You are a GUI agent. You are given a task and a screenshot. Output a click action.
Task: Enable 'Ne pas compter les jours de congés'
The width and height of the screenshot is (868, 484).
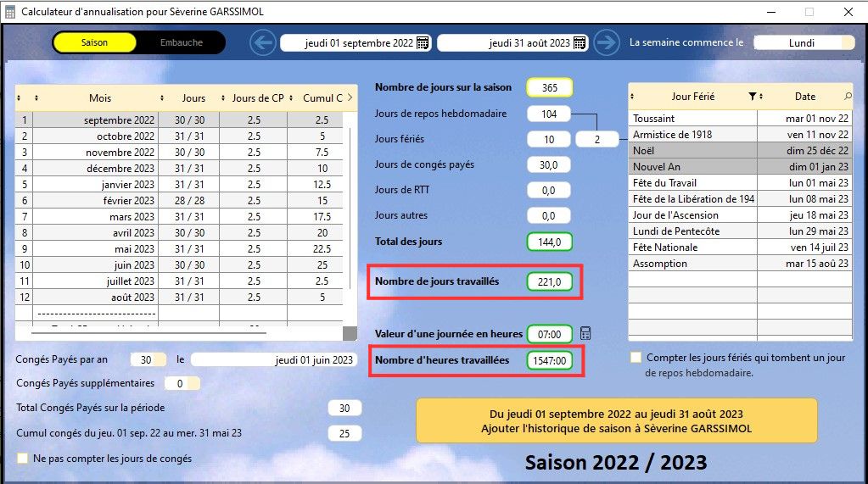coord(23,459)
